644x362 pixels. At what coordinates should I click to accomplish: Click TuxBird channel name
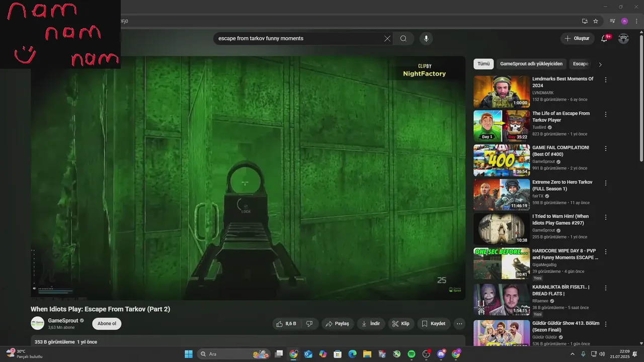pos(539,127)
